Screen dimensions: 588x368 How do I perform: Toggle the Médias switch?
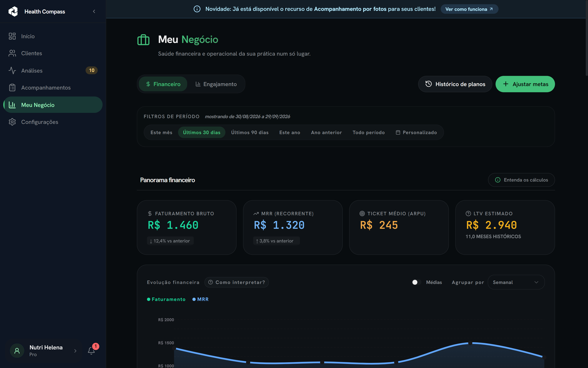[416, 282]
